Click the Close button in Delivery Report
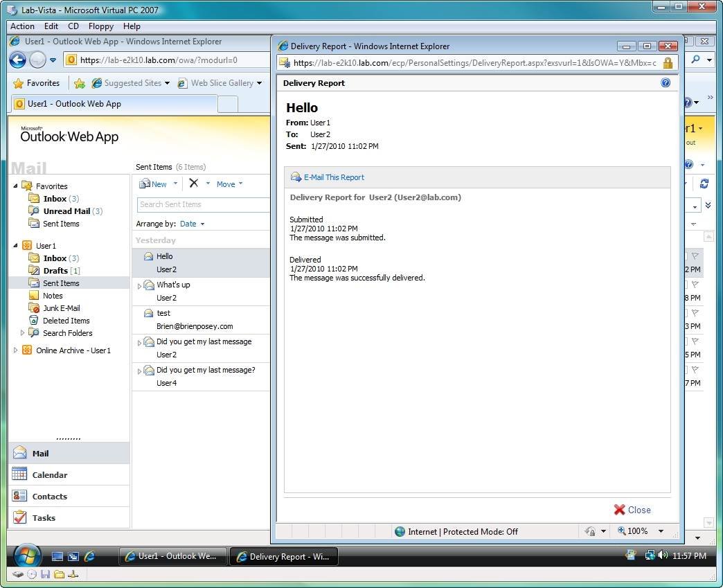Image resolution: width=723 pixels, height=588 pixels. click(x=632, y=510)
